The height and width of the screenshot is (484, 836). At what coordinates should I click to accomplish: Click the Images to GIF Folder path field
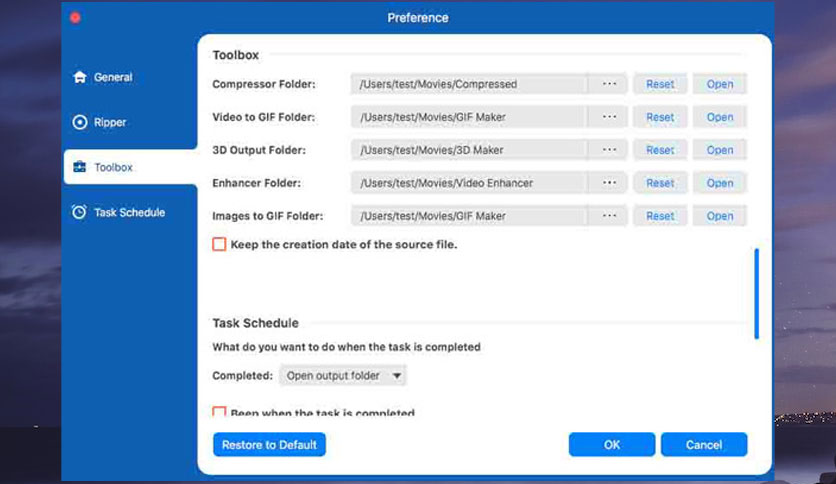pos(469,216)
